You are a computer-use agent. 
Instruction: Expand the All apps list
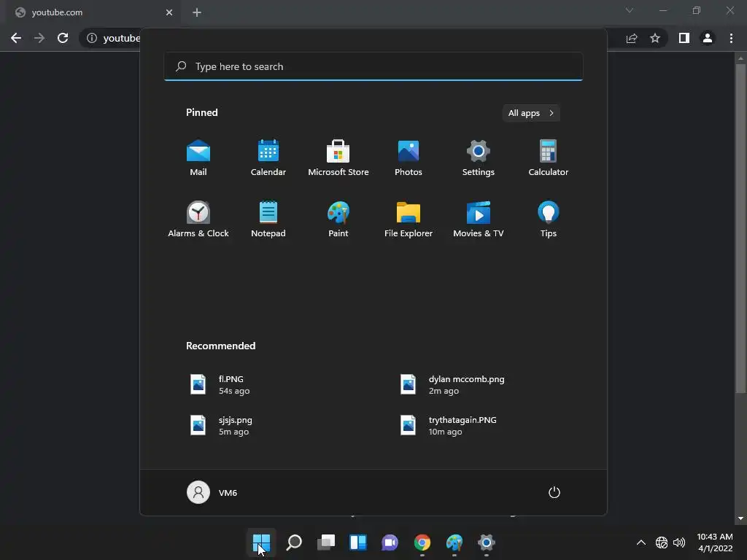531,113
